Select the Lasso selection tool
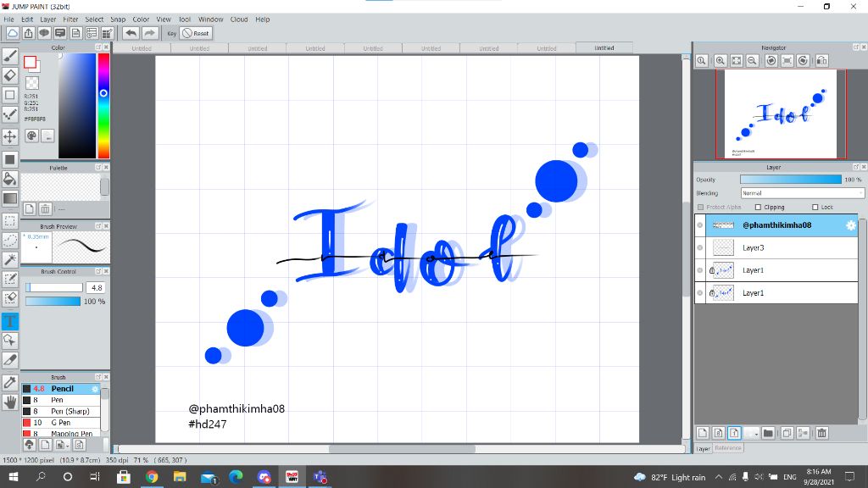868x488 pixels. 10,240
